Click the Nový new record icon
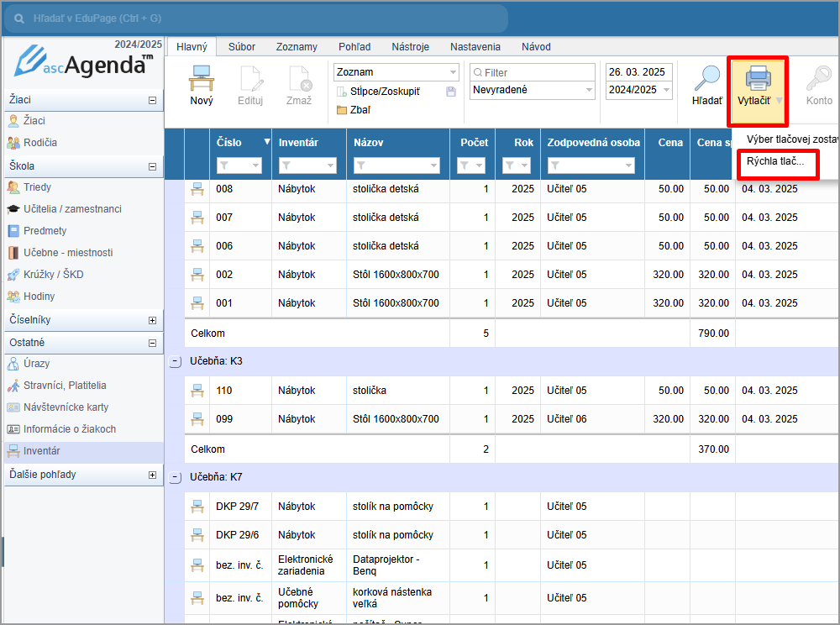840x625 pixels. 202,78
